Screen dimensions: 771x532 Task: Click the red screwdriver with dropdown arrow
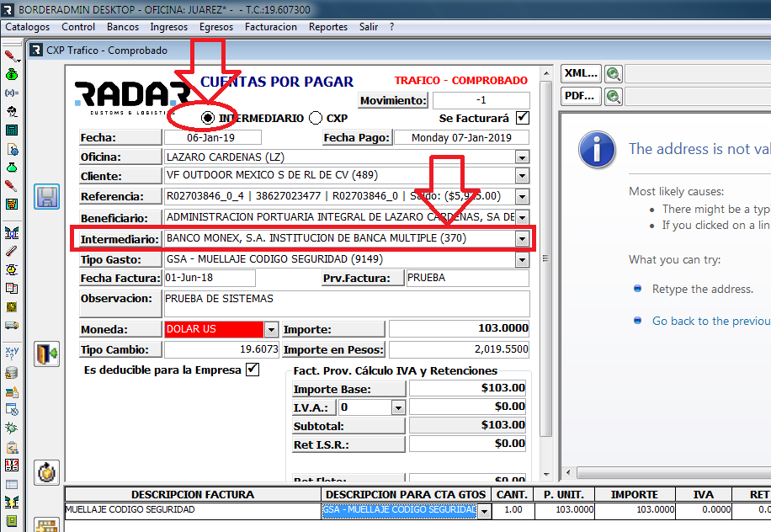pyautogui.click(x=12, y=56)
